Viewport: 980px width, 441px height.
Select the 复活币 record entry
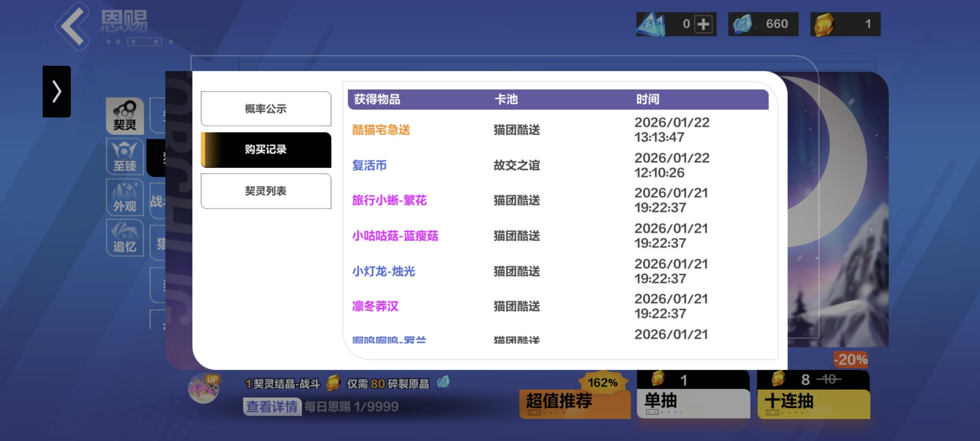tap(369, 165)
